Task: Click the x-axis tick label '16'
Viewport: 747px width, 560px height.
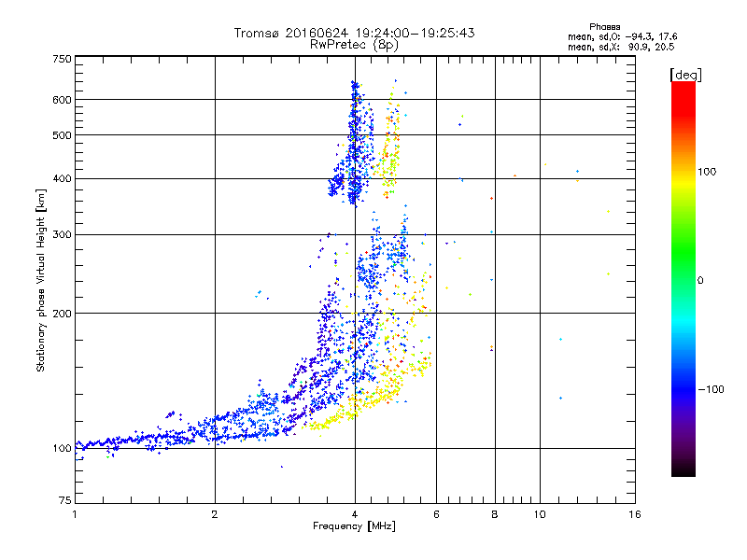Action: pos(635,514)
